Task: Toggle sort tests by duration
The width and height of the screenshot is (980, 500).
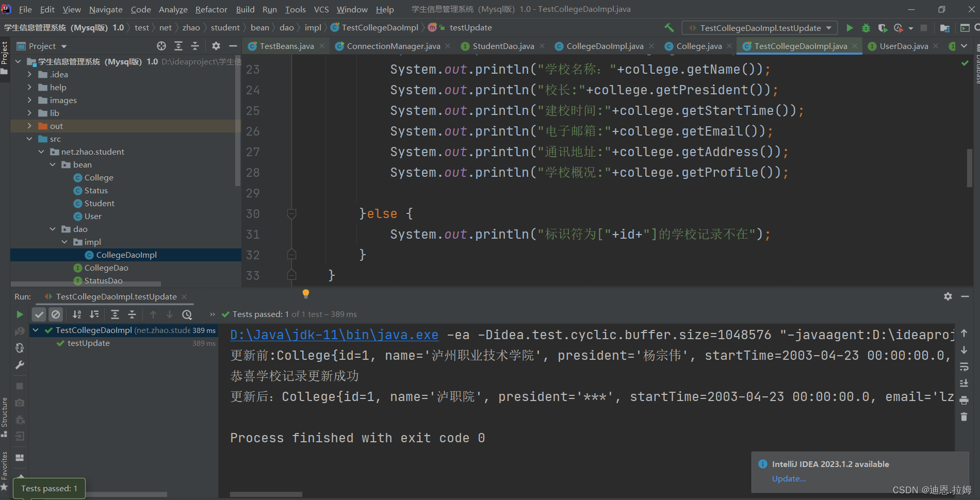Action: tap(94, 314)
